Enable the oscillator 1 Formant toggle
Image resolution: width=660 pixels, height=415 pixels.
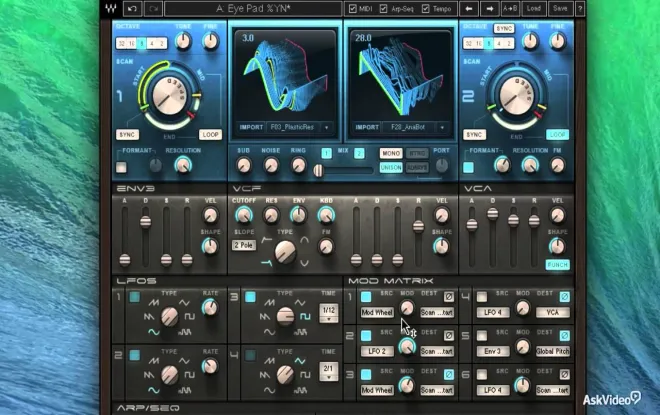click(121, 167)
